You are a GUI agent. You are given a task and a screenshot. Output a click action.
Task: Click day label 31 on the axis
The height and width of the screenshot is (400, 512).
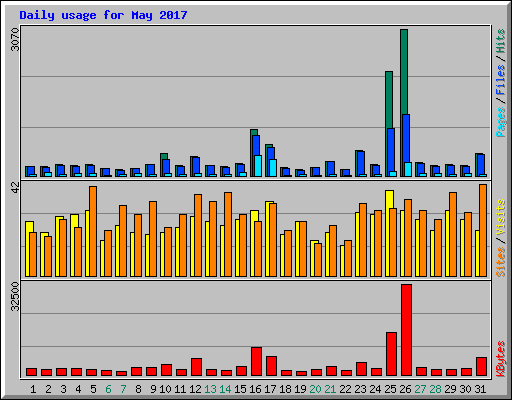tap(480, 389)
